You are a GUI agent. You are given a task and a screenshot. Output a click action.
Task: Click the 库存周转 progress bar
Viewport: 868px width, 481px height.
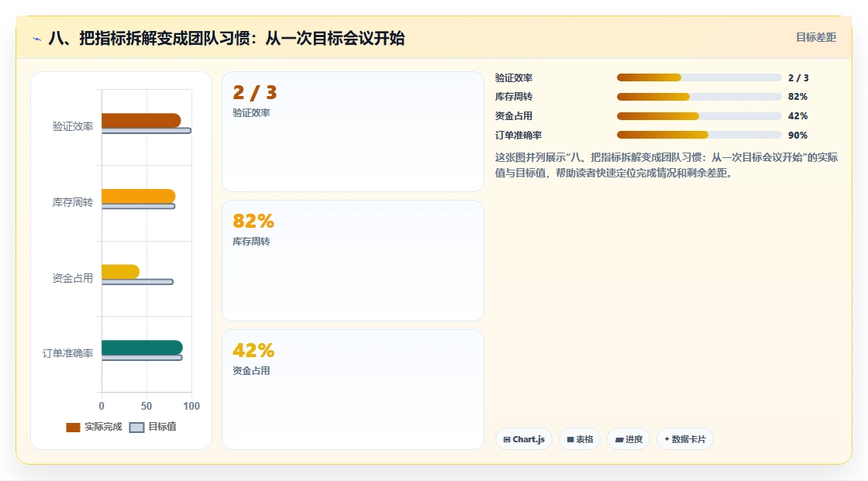coord(699,97)
